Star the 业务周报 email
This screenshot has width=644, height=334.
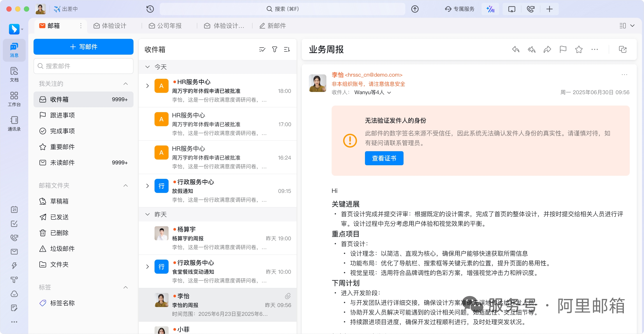tap(579, 50)
